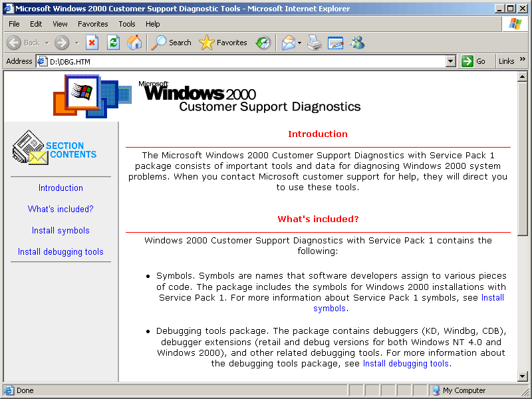Open the Search pane from the toolbar
The height and width of the screenshot is (399, 532).
tap(172, 43)
